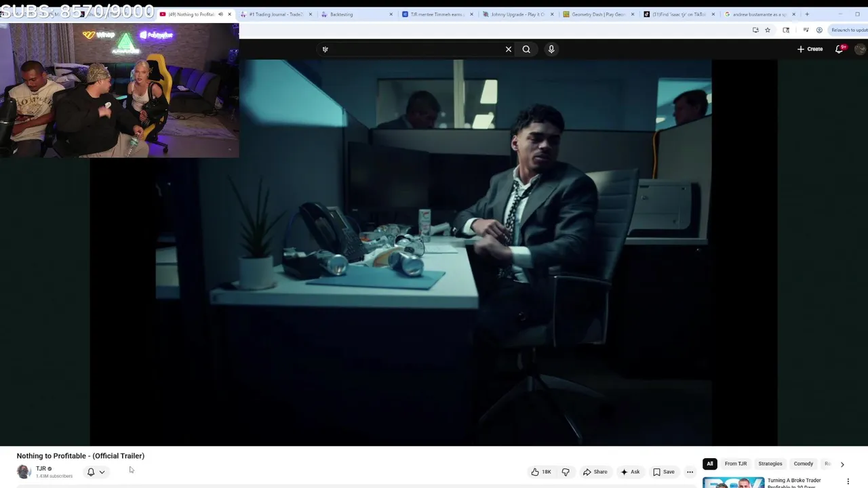Image resolution: width=868 pixels, height=488 pixels.
Task: Close the Johnny Upgrade tab
Action: pyautogui.click(x=552, y=14)
